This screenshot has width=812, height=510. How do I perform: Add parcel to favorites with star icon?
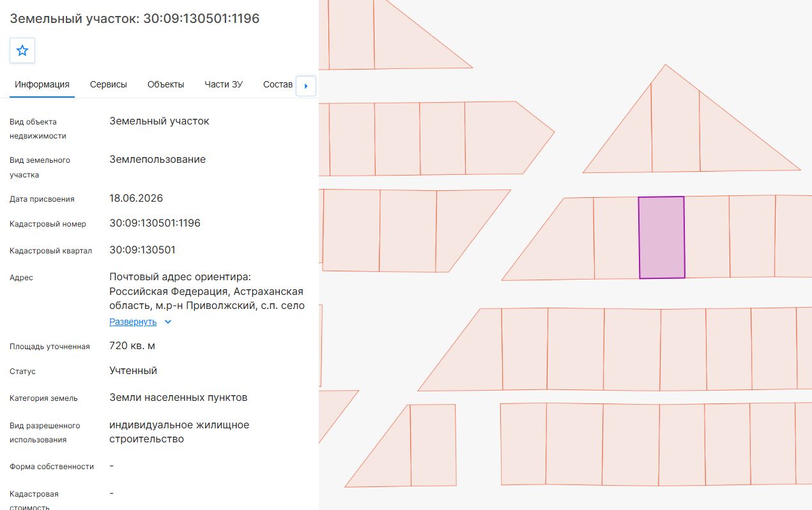coord(22,50)
